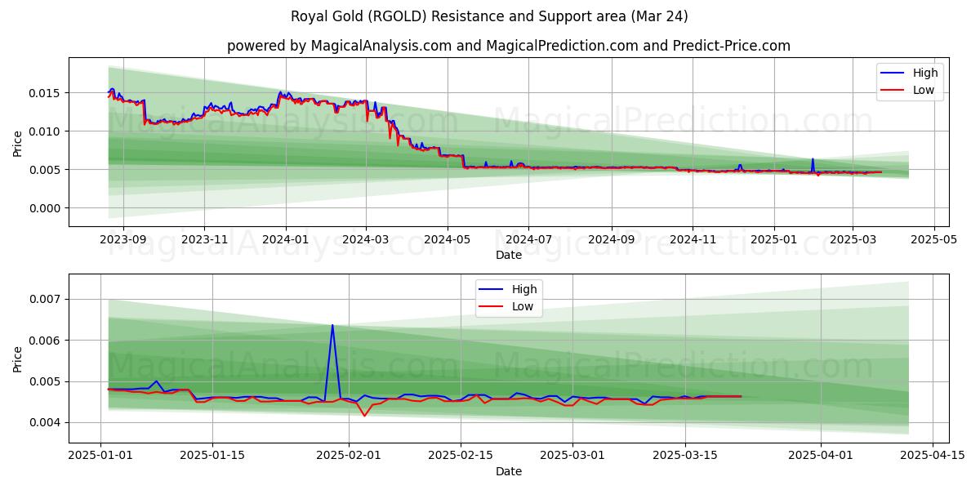
Task: Click the '2025-02-15' date tick label
Action: point(461,457)
